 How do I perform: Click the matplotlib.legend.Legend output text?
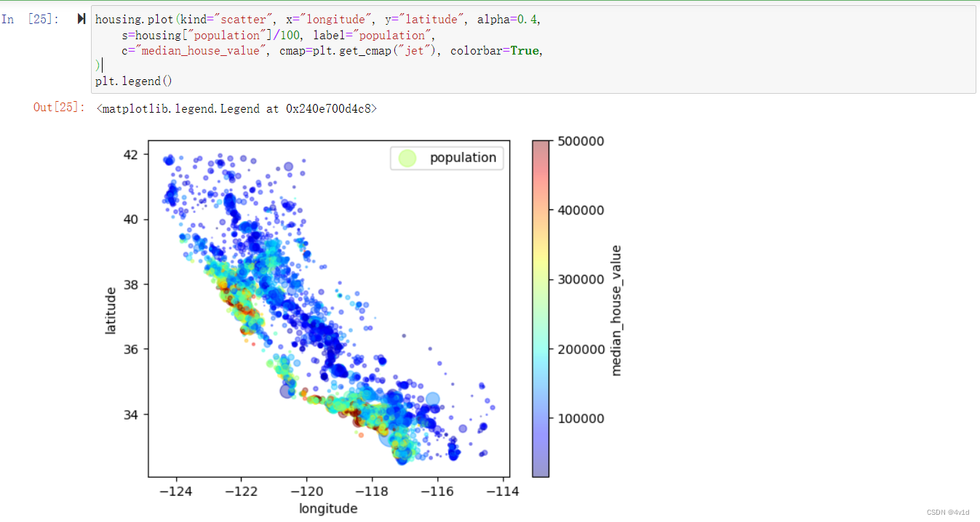(236, 108)
